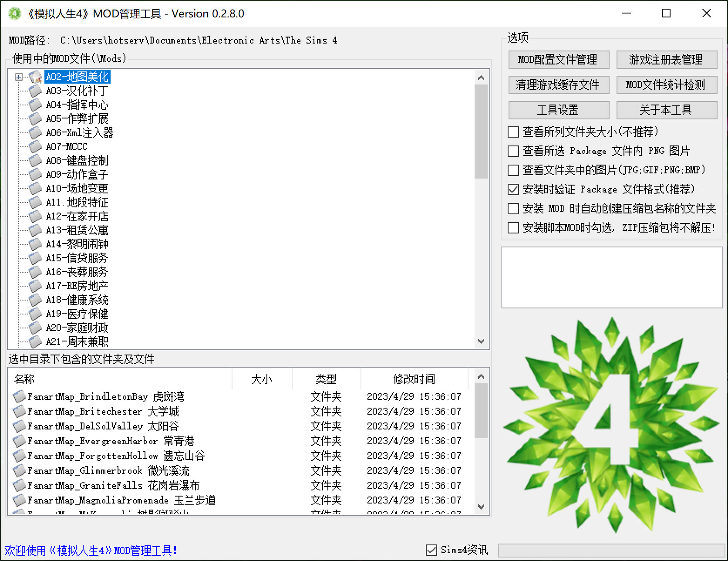728x561 pixels.
Task: Enable 查看所列文件夹大小 checkbox
Action: point(514,132)
